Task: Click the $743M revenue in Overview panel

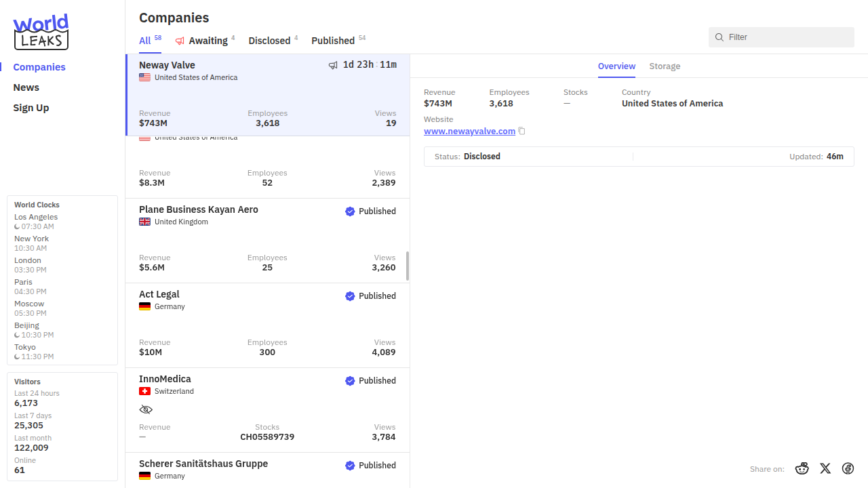Action: pos(438,104)
